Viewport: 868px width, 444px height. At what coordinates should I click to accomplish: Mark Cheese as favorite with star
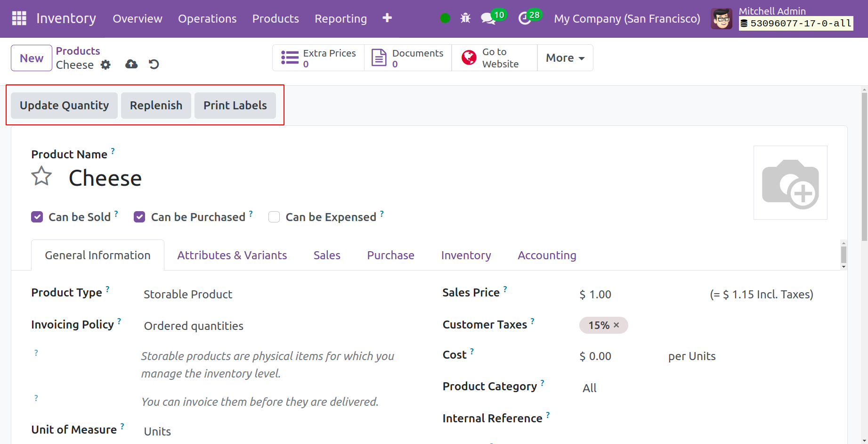pyautogui.click(x=41, y=176)
